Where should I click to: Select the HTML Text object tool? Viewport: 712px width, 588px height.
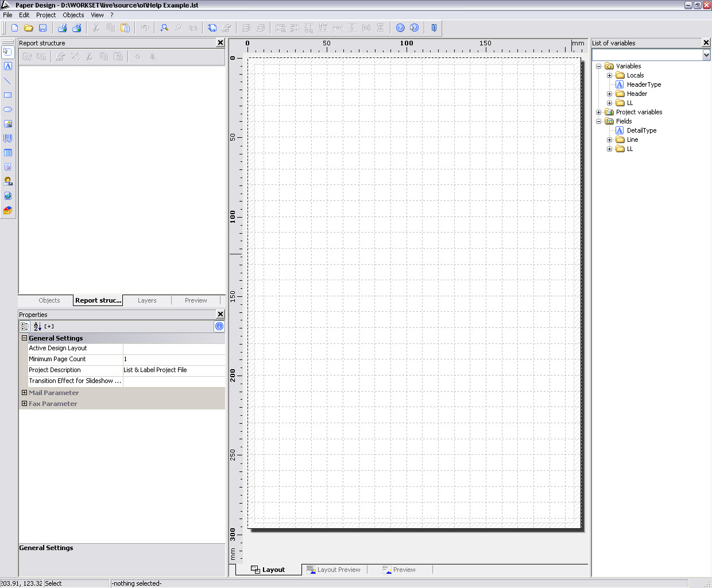click(7, 196)
